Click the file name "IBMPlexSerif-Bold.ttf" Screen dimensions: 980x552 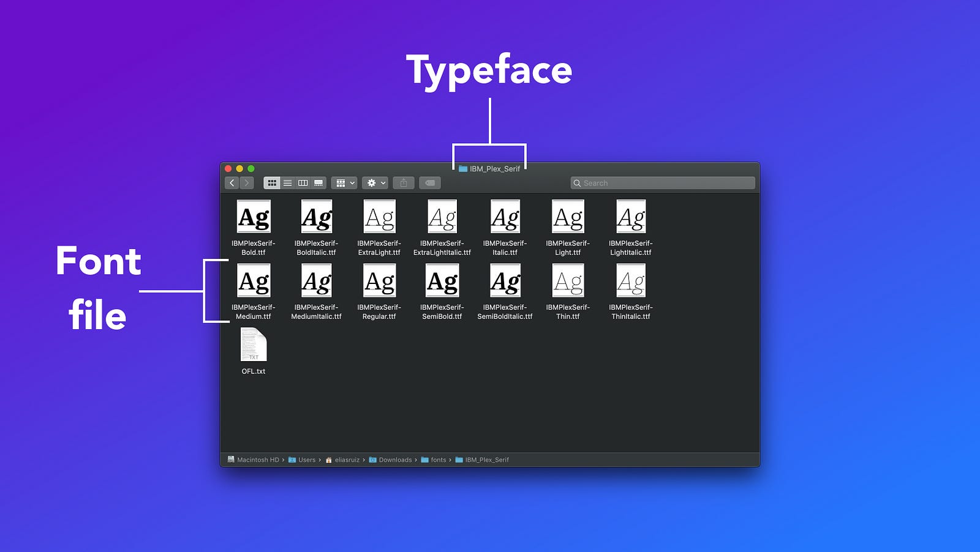coord(254,248)
